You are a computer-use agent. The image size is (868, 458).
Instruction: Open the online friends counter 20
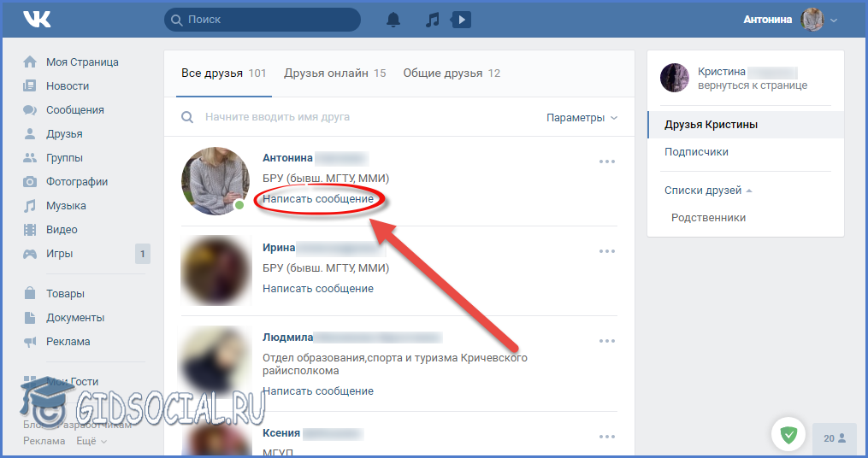click(x=835, y=438)
